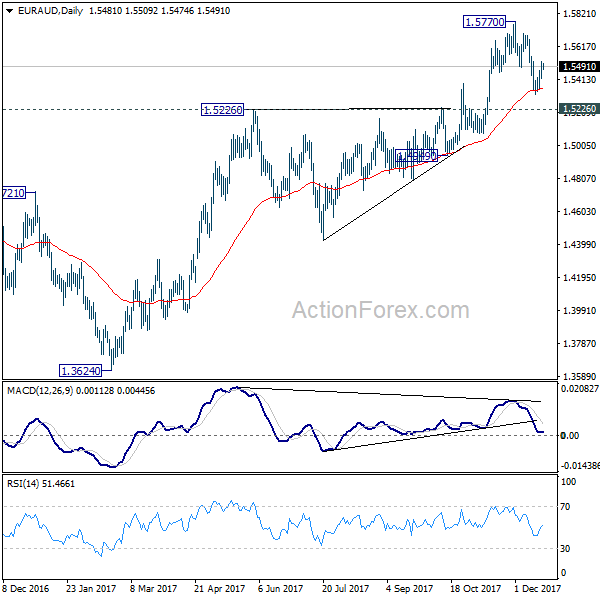Screen dimensions: 600x600
Task: Click the MACD 0.00 level label
Action: coord(570,435)
